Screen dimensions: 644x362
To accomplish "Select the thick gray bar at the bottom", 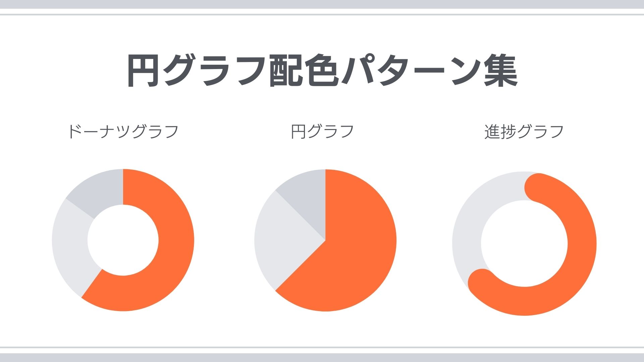I will 322,357.
